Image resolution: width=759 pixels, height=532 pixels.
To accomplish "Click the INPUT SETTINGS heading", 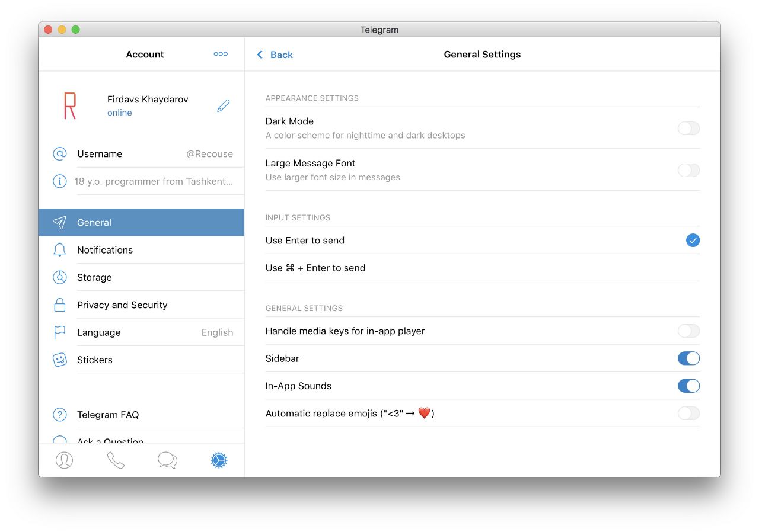I will point(298,217).
